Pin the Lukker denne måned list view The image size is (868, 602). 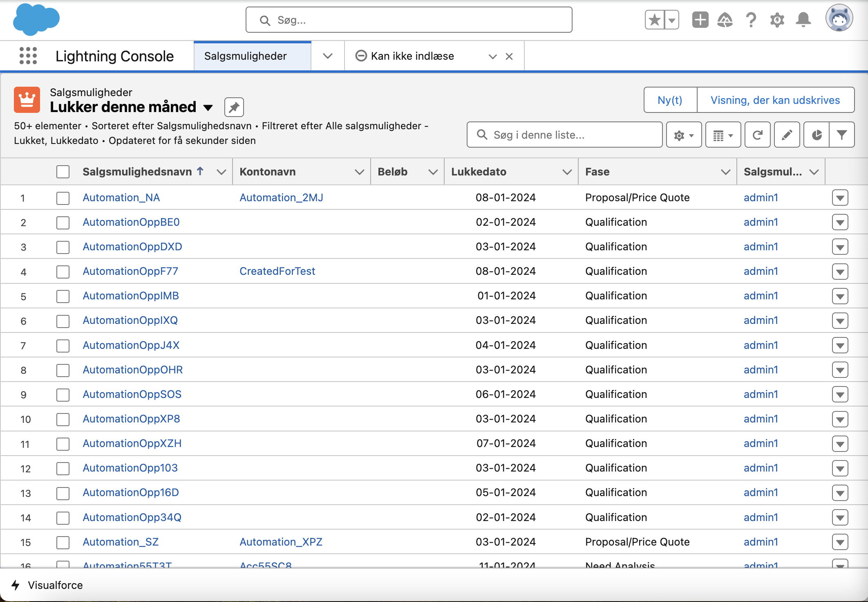click(234, 107)
